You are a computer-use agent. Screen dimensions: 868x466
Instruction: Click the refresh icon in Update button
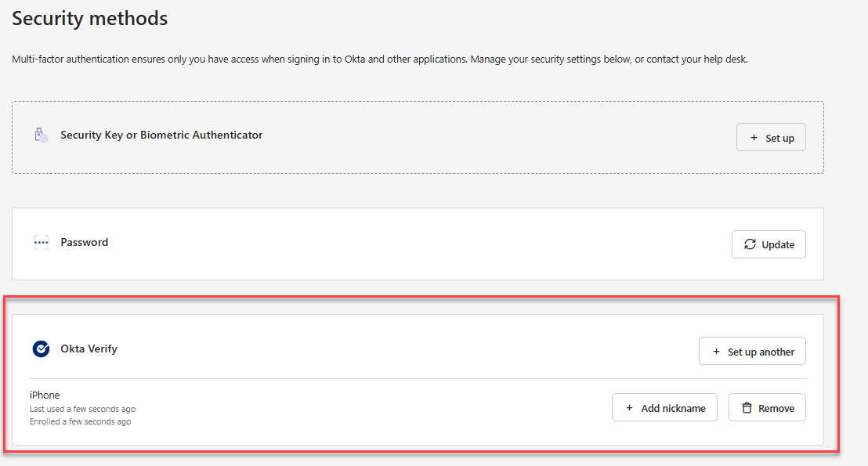click(750, 244)
